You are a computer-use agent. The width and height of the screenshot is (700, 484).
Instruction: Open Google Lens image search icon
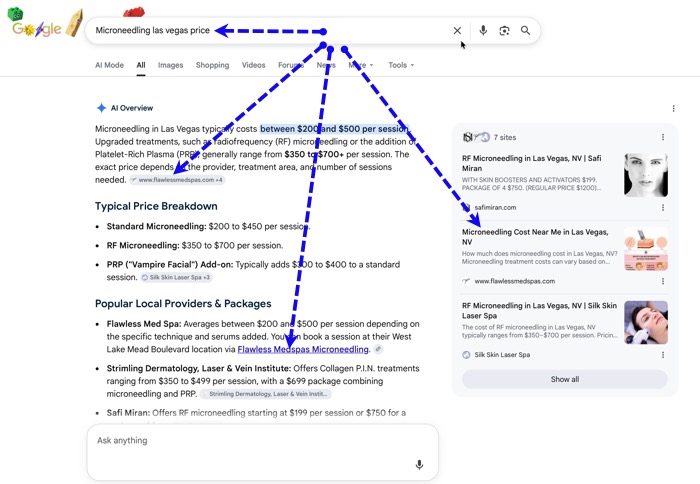[x=504, y=30]
